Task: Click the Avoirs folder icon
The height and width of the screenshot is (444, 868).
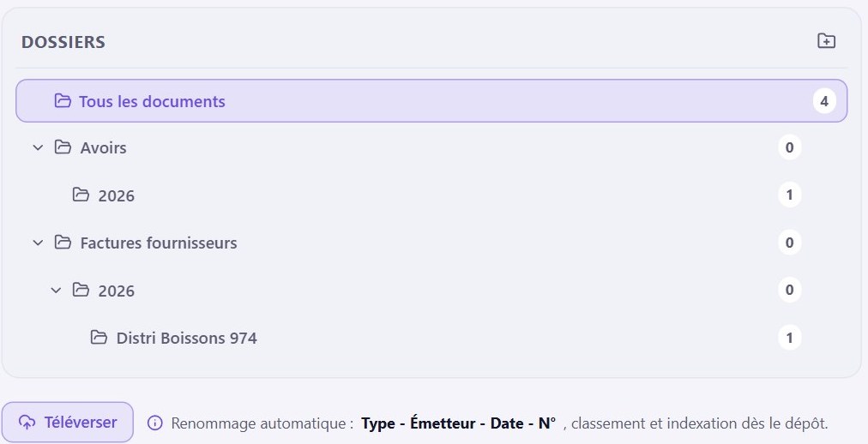Action: point(63,147)
